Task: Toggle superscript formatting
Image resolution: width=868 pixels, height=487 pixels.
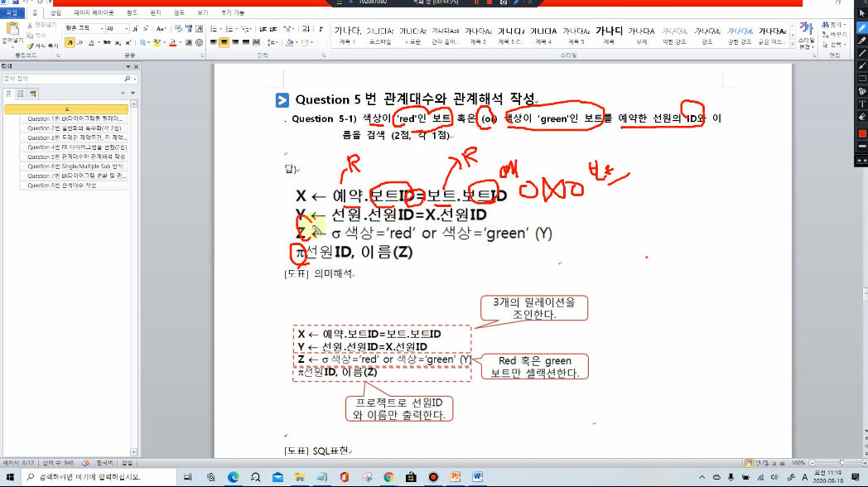Action: 128,42
